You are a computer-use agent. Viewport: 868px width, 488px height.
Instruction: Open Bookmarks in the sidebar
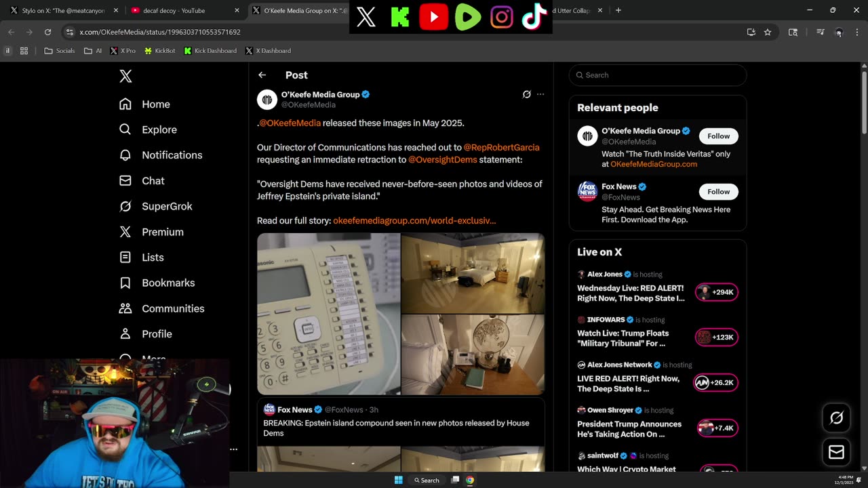point(157,283)
